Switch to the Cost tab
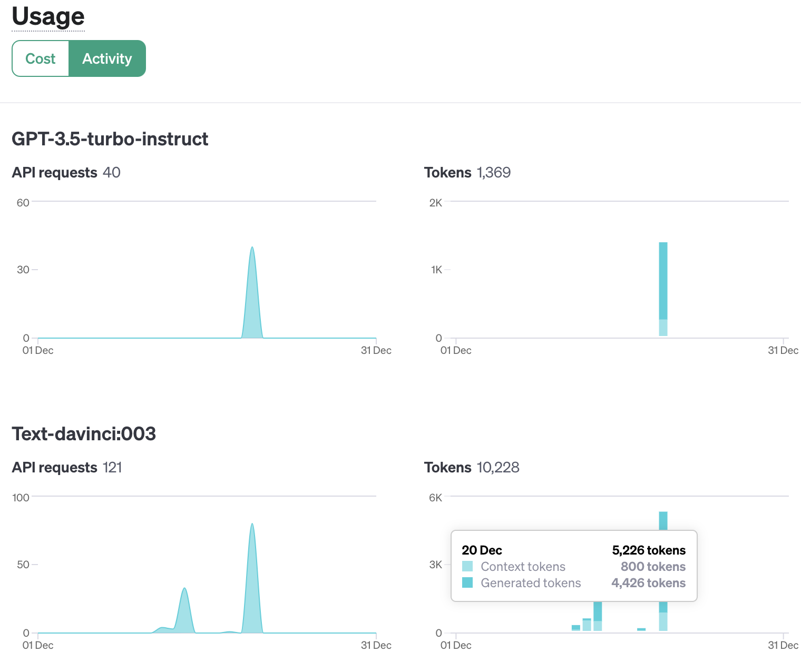The width and height of the screenshot is (801, 672). pyautogui.click(x=41, y=58)
